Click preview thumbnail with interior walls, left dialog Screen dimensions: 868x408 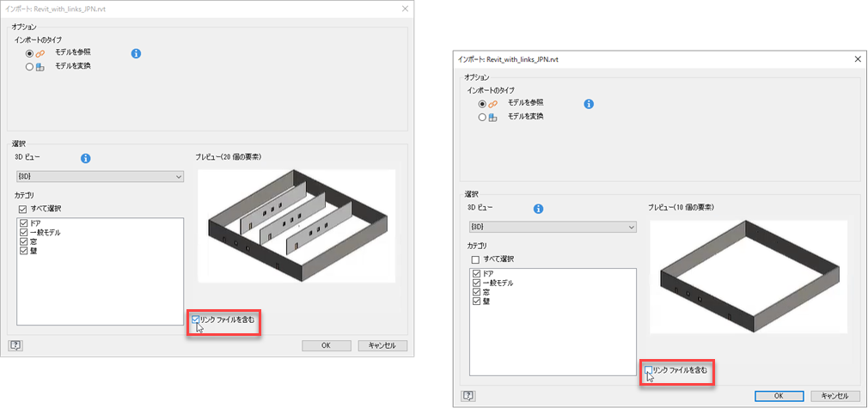pyautogui.click(x=296, y=226)
